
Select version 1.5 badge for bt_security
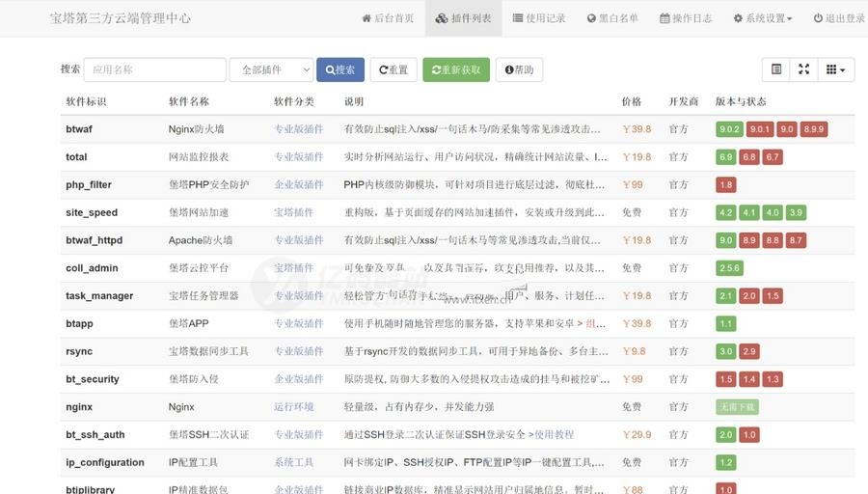725,379
